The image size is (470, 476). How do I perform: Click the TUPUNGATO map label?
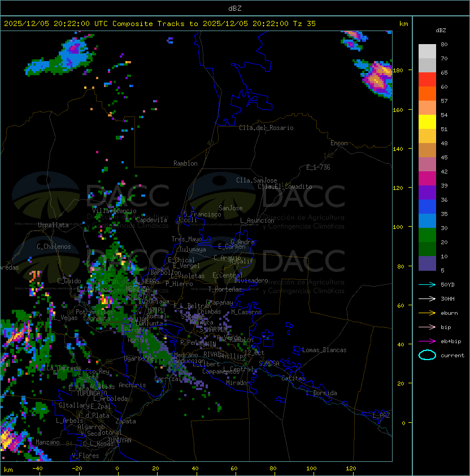pyautogui.click(x=92, y=393)
